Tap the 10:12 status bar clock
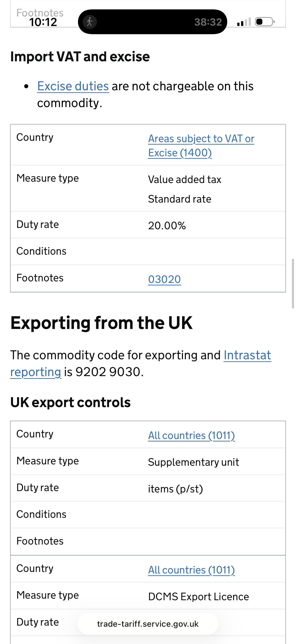The width and height of the screenshot is (296, 644). [x=43, y=22]
